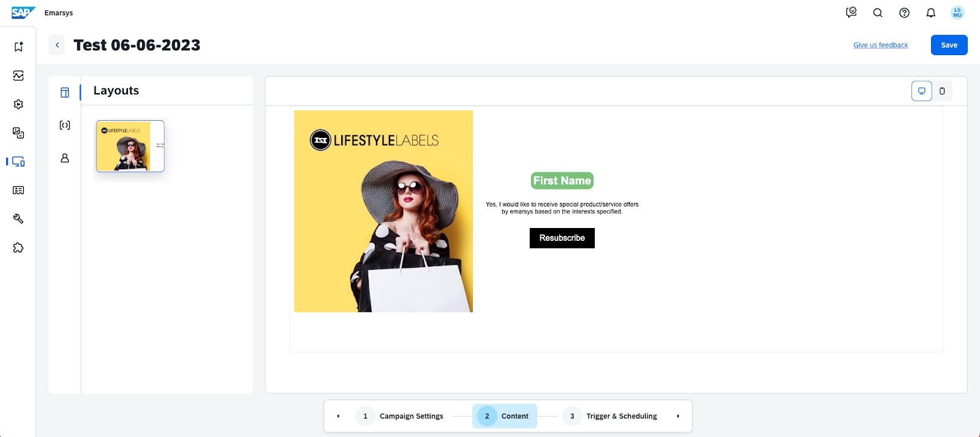Viewport: 980px width, 437px height.
Task: Click the Give us feedback link
Action: [x=881, y=45]
